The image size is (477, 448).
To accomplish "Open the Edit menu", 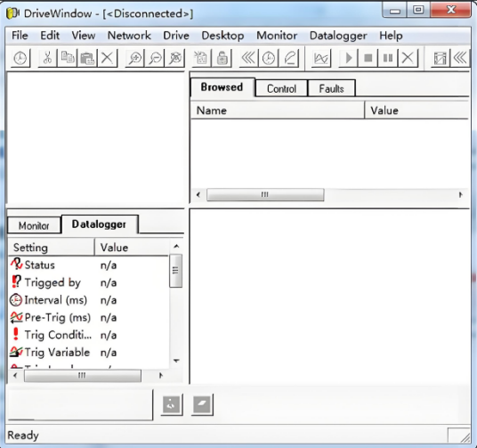I will (x=50, y=36).
